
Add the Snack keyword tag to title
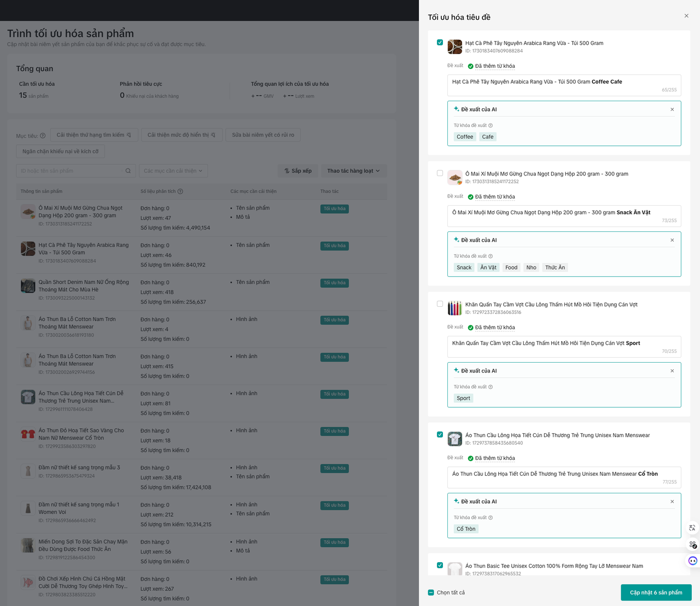pos(464,267)
